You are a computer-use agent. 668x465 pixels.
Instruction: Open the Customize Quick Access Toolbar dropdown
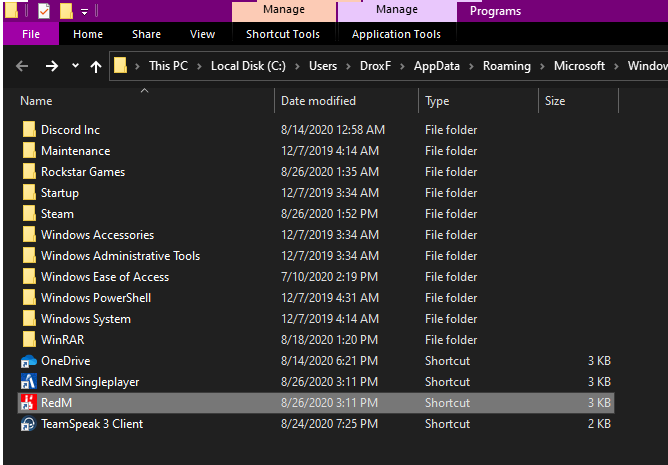(x=84, y=12)
